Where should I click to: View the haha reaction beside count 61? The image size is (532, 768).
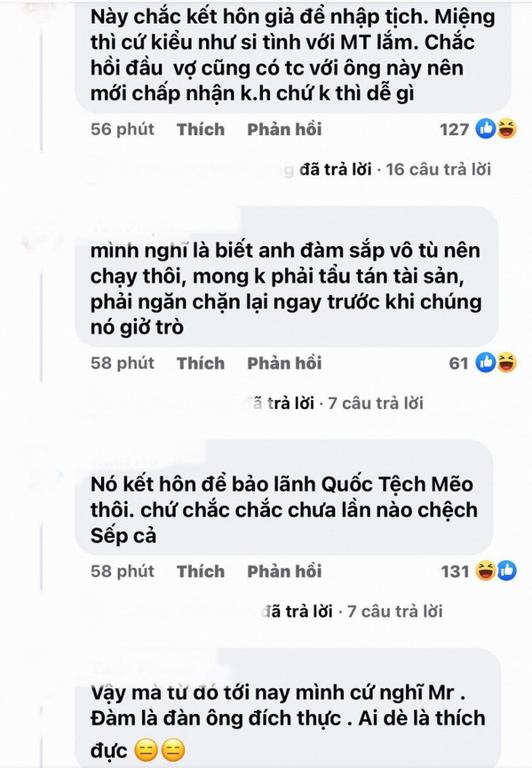click(506, 363)
